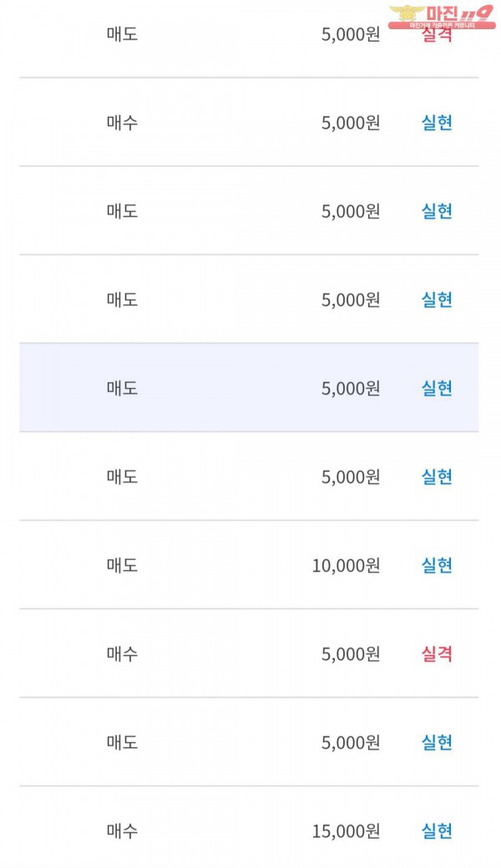Click the topmost 매수 label in the list

tap(122, 123)
